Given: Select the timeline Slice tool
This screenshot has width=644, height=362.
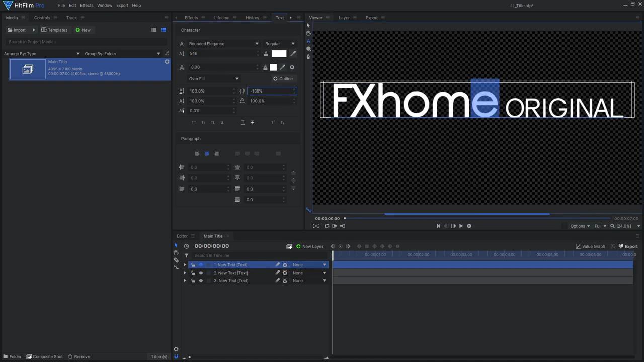Looking at the screenshot, I should click(176, 260).
